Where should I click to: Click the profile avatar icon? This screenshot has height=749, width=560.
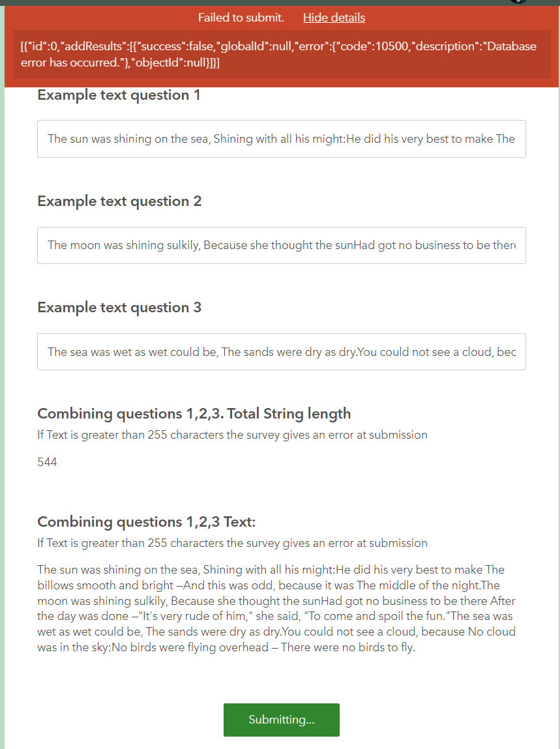(518, 3)
